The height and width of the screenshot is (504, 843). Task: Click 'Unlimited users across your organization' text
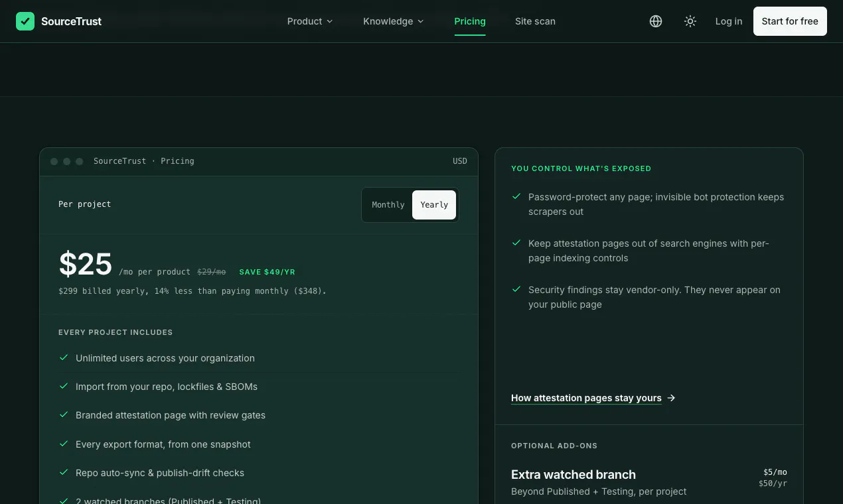coord(165,358)
